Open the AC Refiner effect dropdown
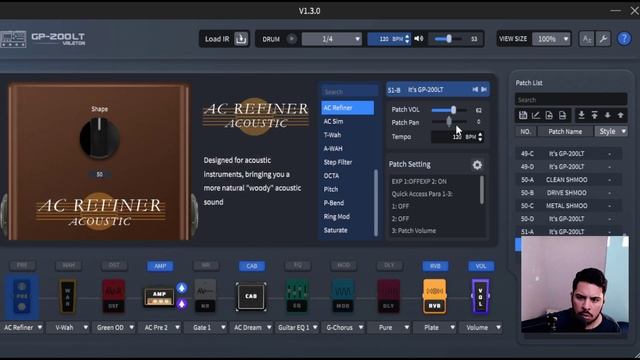 click(22, 327)
